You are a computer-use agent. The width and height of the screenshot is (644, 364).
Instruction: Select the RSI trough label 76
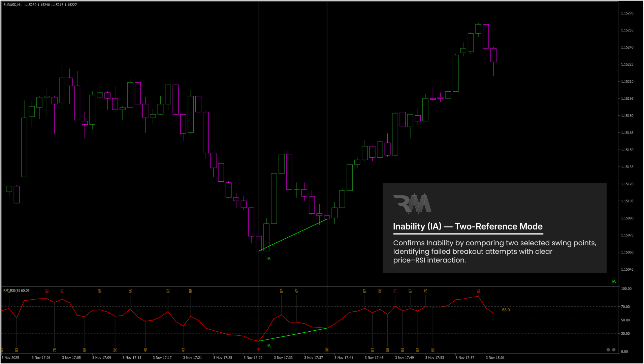[55, 350]
